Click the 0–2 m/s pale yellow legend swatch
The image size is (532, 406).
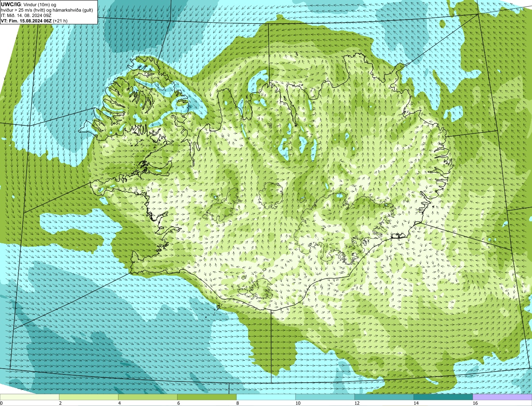tap(30, 397)
